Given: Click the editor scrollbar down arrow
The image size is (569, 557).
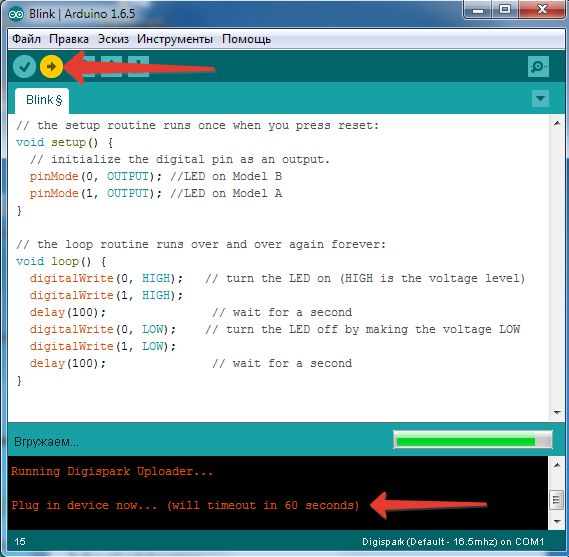Looking at the screenshot, I should 557,413.
